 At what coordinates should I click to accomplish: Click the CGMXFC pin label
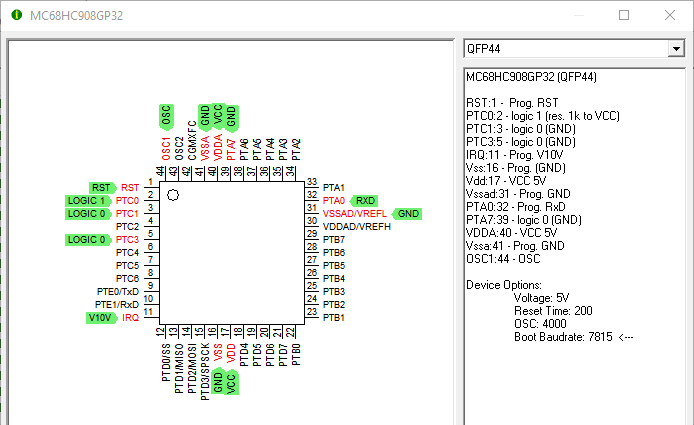coord(192,140)
